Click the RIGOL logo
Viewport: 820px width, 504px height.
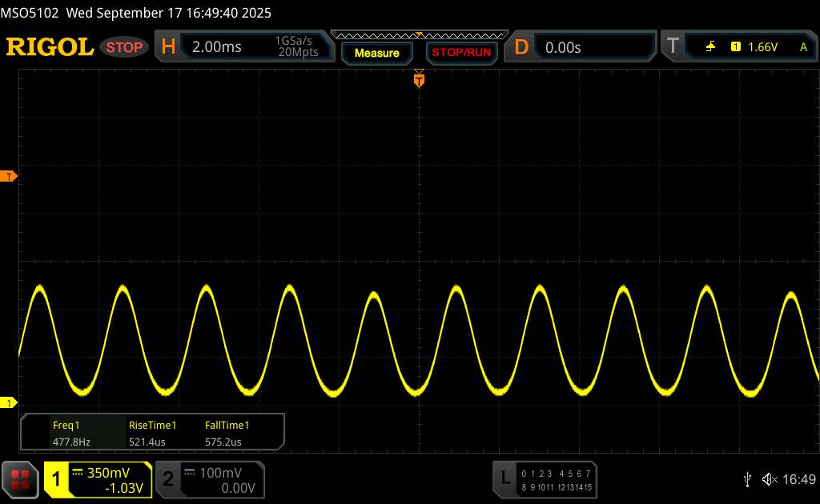[50, 47]
